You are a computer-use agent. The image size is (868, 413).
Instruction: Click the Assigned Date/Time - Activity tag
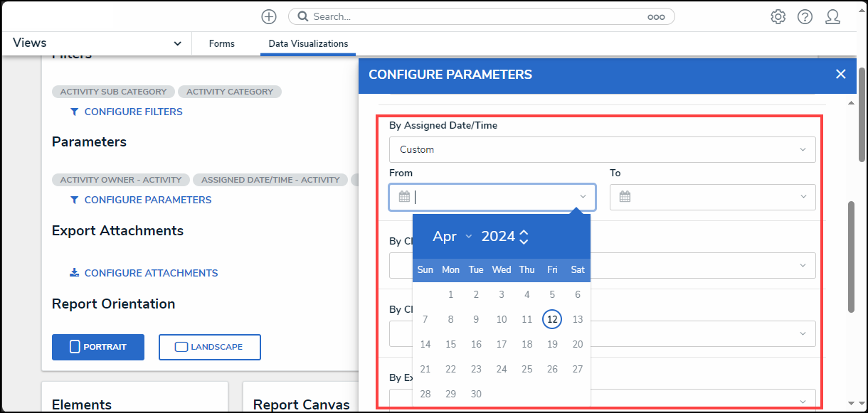pos(270,180)
